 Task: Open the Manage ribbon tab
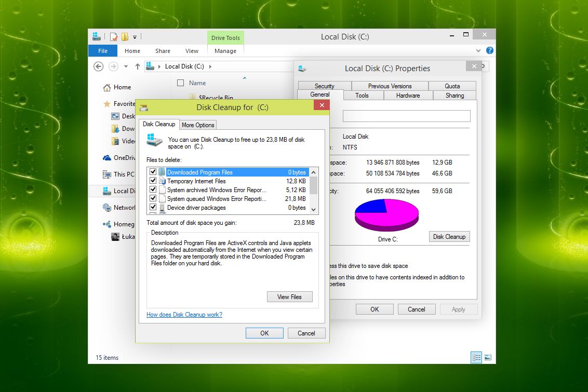click(x=225, y=50)
